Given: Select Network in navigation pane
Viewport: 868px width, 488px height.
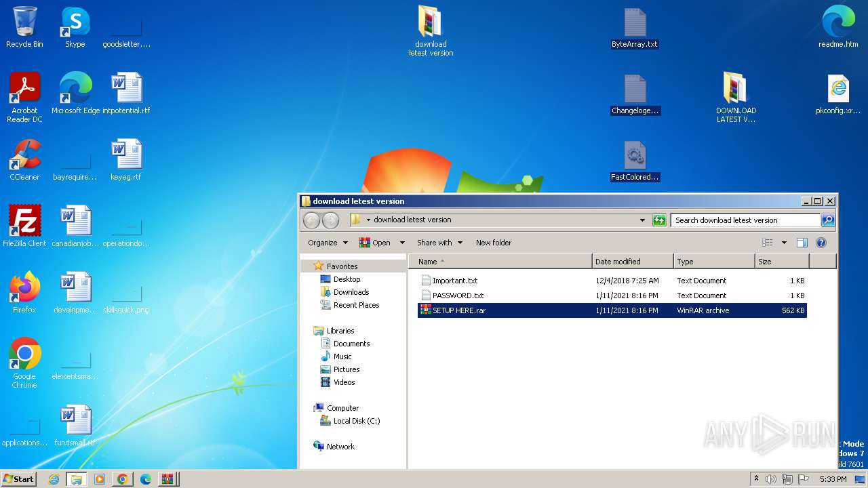Looking at the screenshot, I should tap(340, 447).
